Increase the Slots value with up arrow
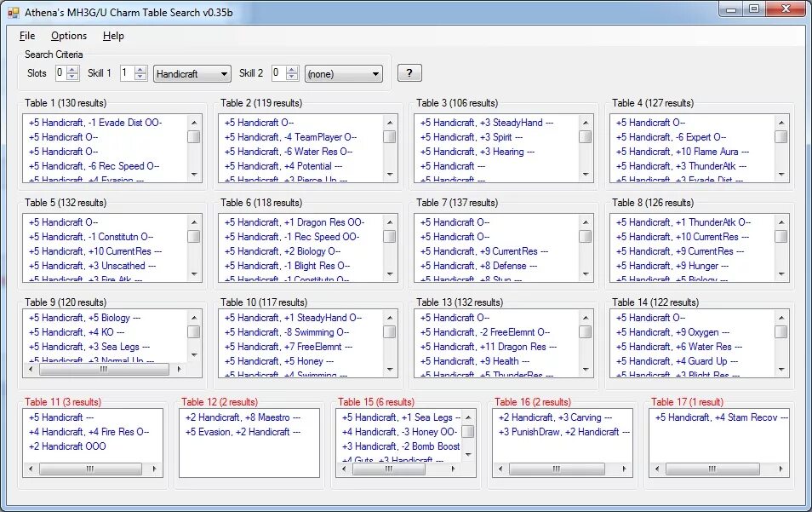 pos(73,70)
